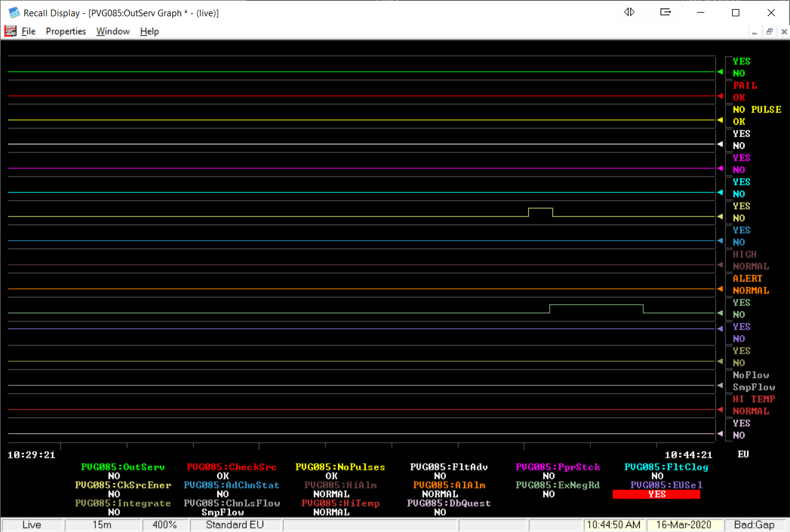Viewport: 790px width, 532px height.
Task: Select the PVG085:FltAdv legend tag
Action: [449, 467]
